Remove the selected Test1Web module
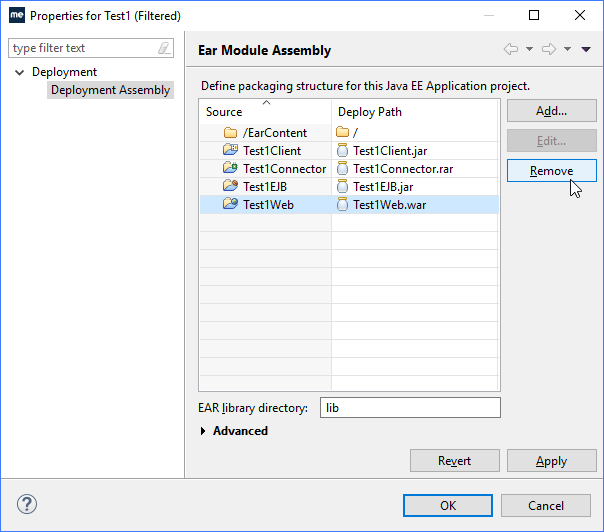 pos(551,171)
